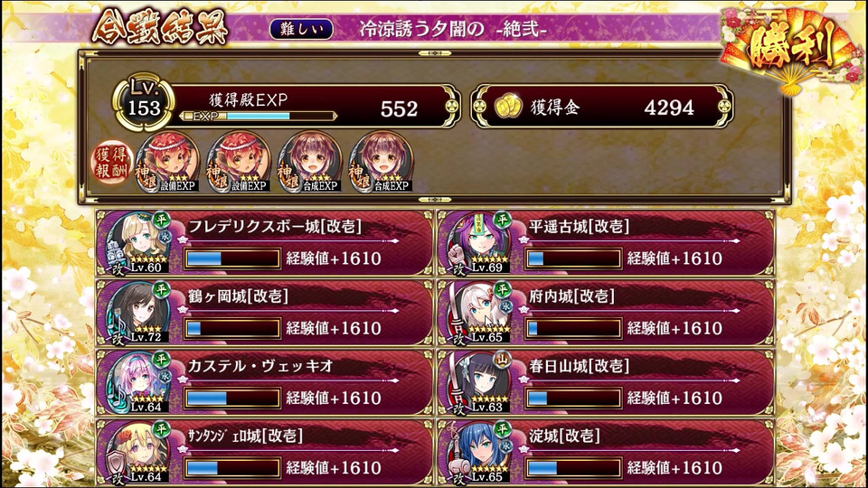Click the 勝利 victory fan emblem
This screenshot has width=868, height=488.
790,49
